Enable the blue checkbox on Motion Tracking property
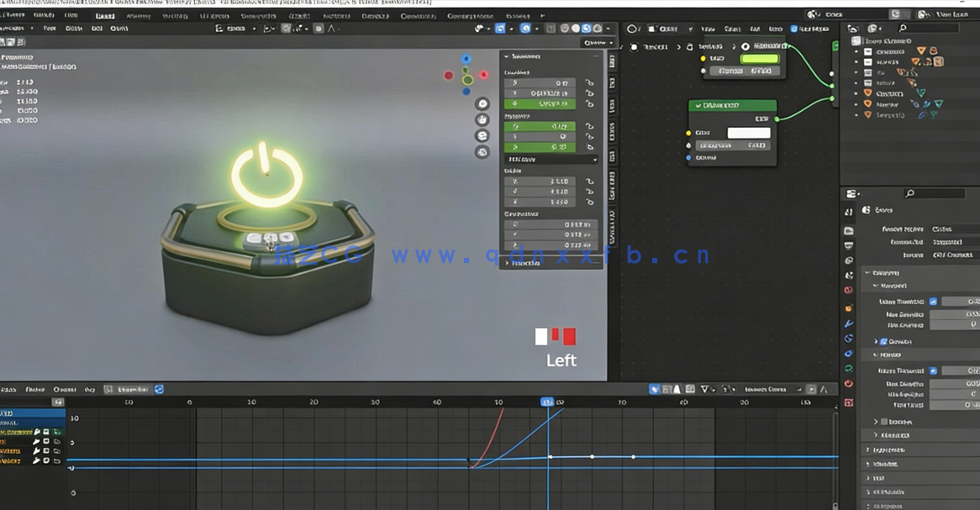Viewport: 980px width, 510px height. pyautogui.click(x=933, y=299)
